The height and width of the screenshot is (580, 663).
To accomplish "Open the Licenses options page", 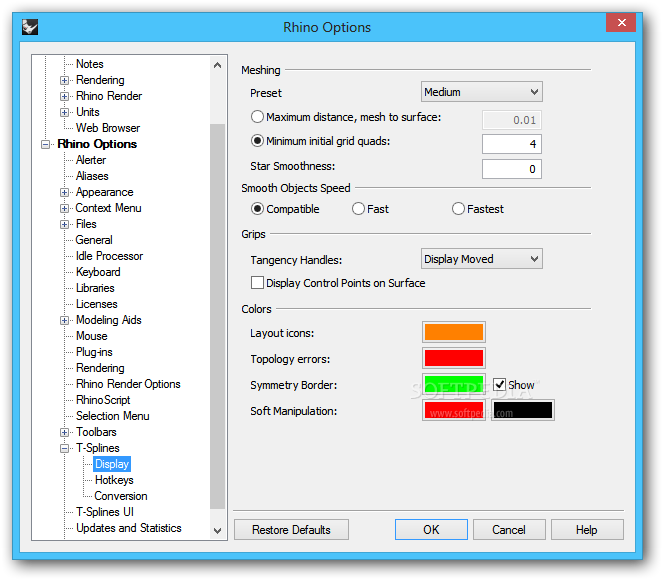I will tap(97, 304).
